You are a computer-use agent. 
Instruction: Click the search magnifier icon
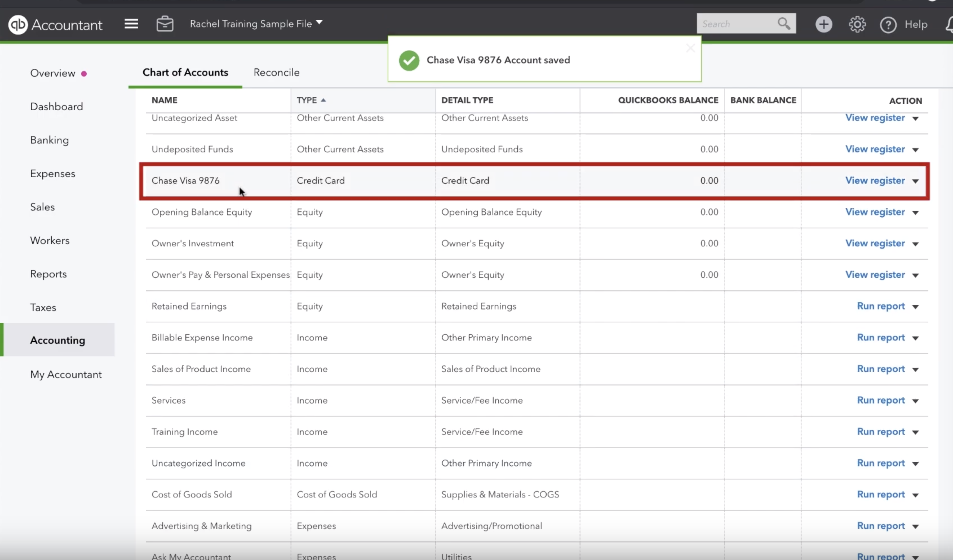pos(784,23)
